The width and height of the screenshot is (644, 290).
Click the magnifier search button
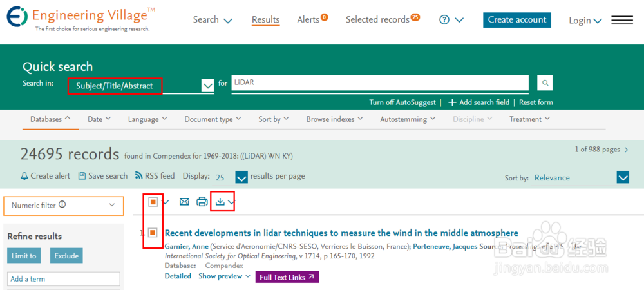point(545,83)
